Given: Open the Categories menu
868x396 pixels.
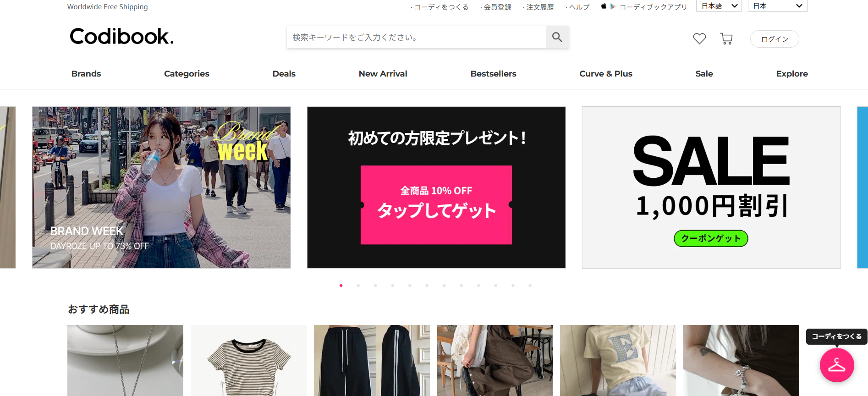Looking at the screenshot, I should click(187, 74).
